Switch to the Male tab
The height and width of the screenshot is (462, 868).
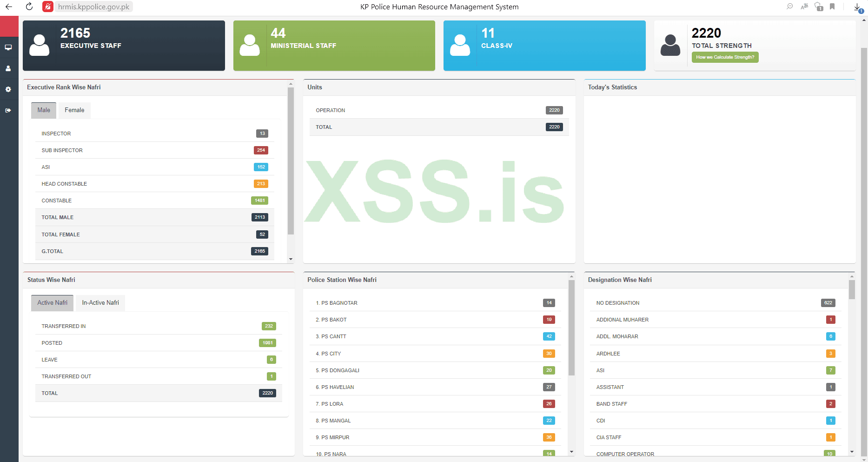(44, 110)
